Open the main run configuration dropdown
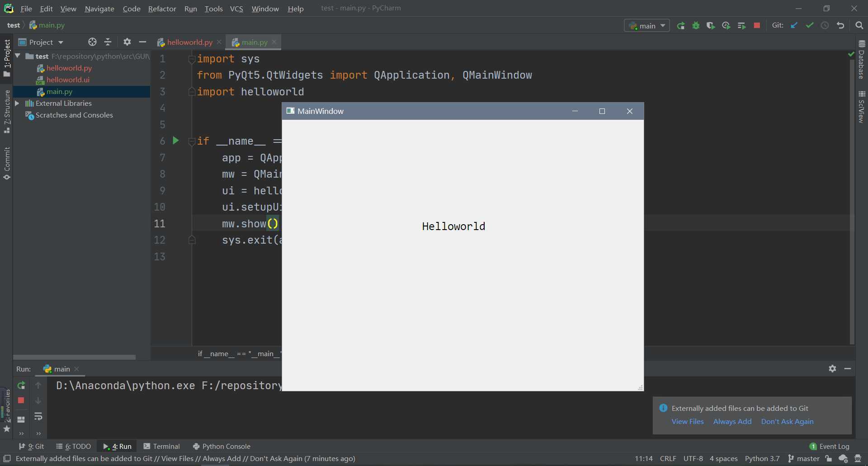This screenshot has width=868, height=466. point(647,26)
